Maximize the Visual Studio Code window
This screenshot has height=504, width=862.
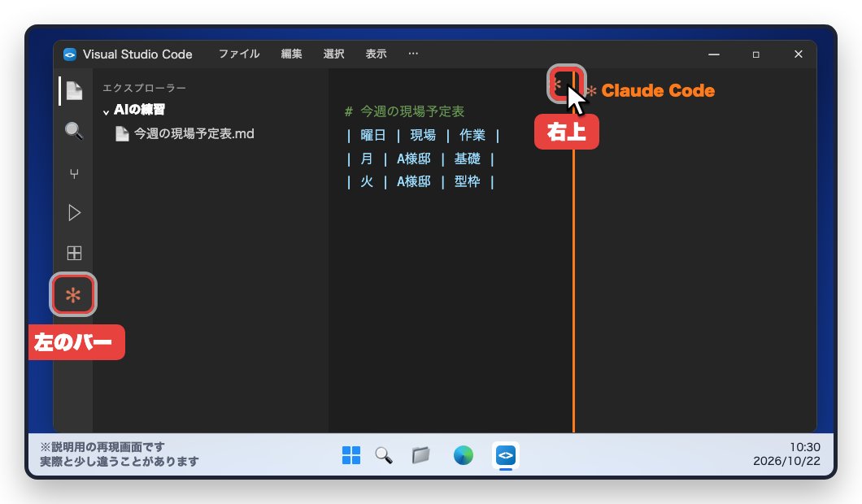756,54
